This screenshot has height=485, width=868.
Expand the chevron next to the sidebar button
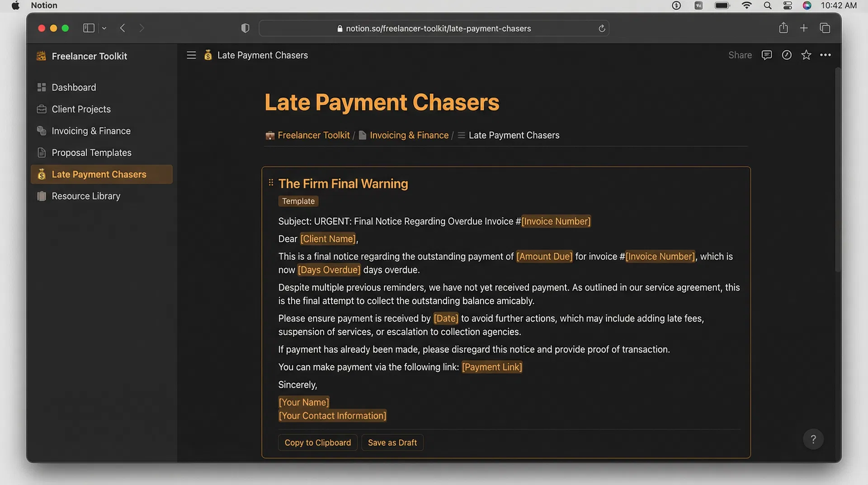tap(104, 28)
